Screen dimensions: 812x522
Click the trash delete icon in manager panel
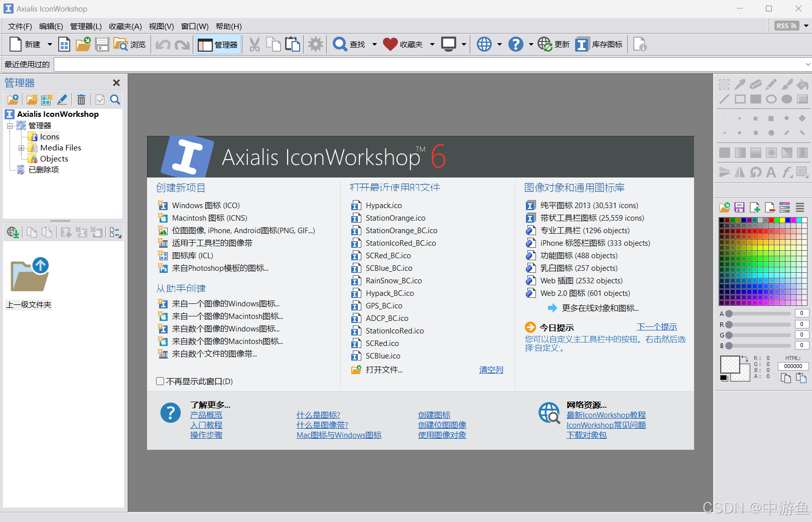click(x=81, y=99)
